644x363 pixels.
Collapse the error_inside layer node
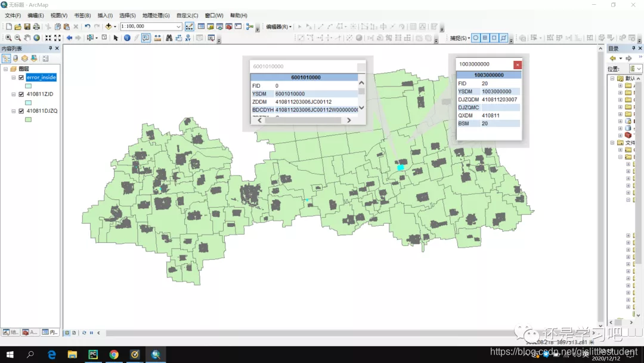[x=14, y=77]
